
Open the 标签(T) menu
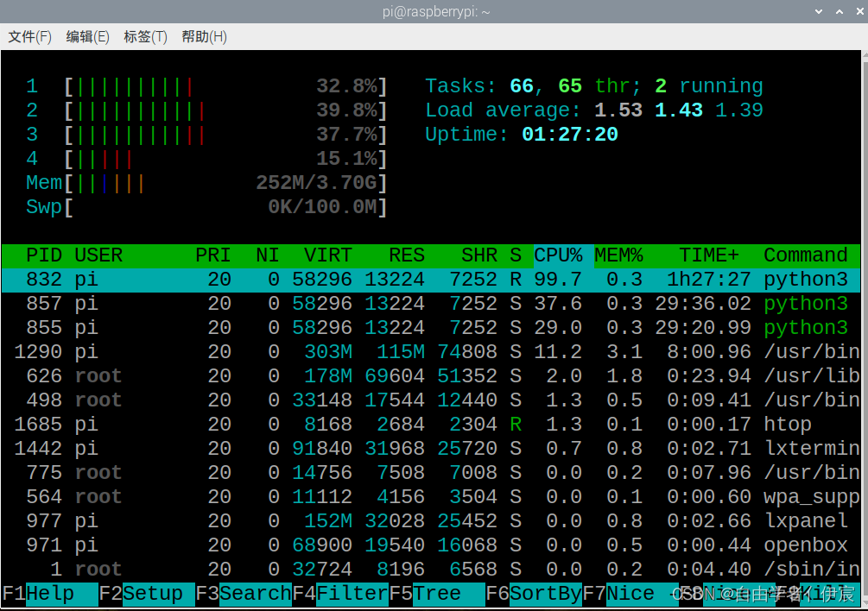pos(143,36)
